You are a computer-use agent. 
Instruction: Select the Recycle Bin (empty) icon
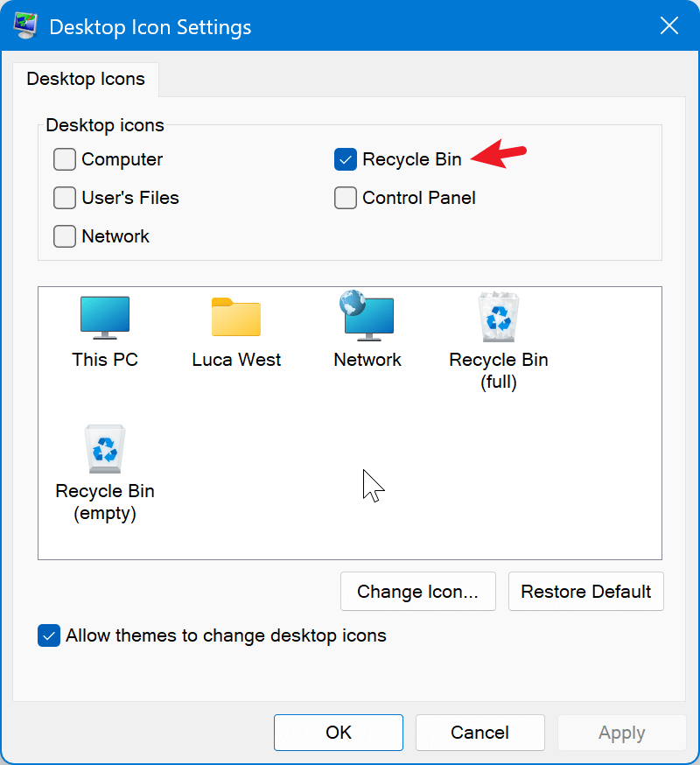tap(104, 449)
